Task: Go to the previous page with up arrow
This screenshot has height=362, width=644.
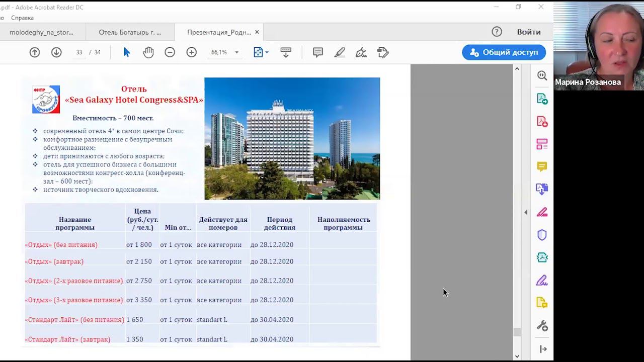Action: (35, 52)
